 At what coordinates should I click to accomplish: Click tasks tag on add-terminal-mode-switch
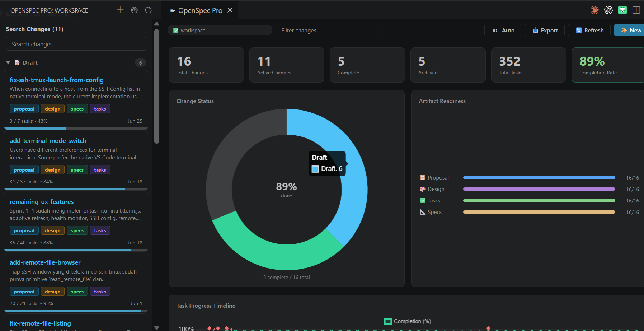pos(100,170)
